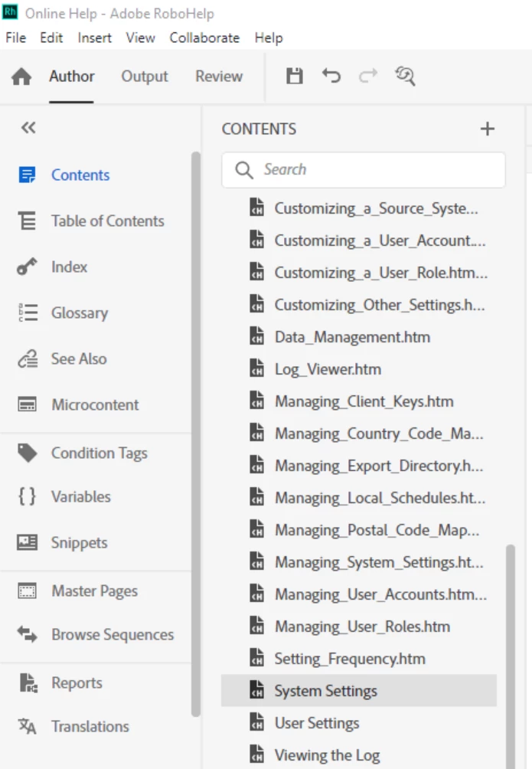Click the Browse Sequences arrows icon
Image resolution: width=532 pixels, height=769 pixels.
coord(27,634)
